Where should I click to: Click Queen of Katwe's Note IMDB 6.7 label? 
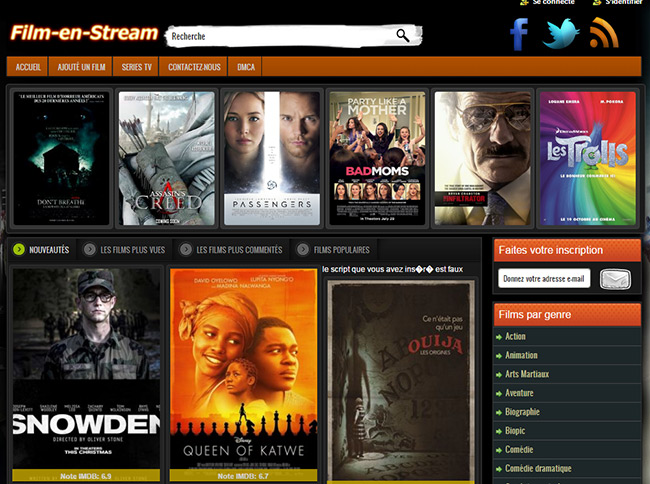(243, 476)
